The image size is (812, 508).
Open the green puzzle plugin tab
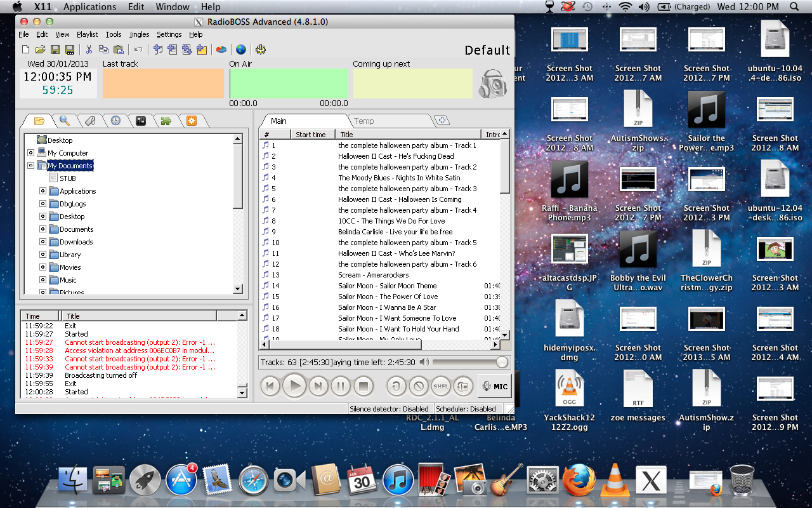click(166, 121)
